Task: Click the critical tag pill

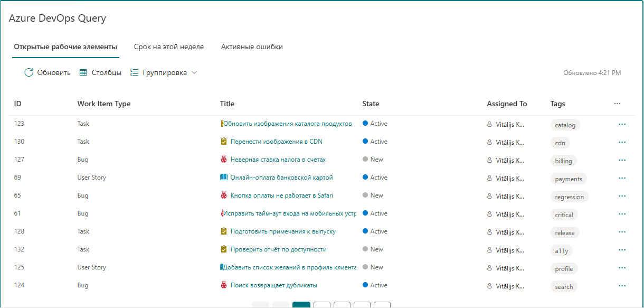Action: 564,215
